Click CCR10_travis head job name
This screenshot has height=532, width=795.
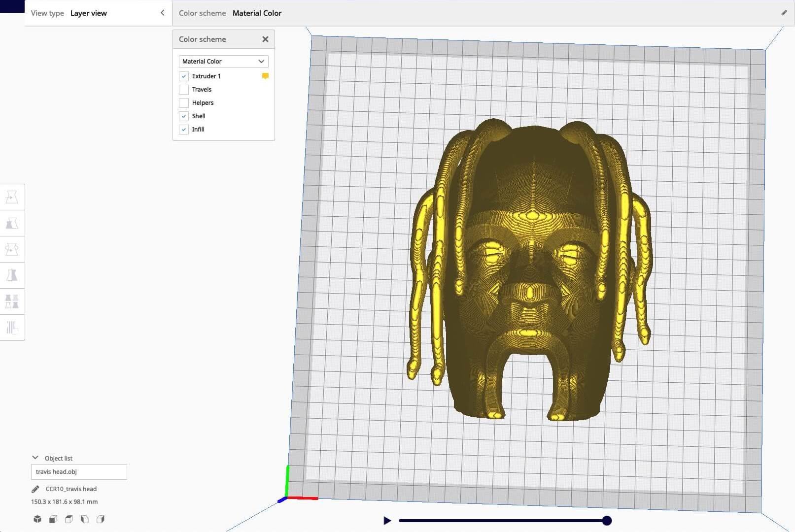pyautogui.click(x=71, y=489)
